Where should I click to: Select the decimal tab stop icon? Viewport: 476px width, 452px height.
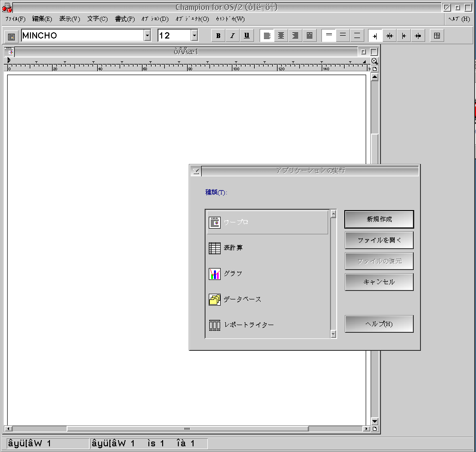click(418, 36)
